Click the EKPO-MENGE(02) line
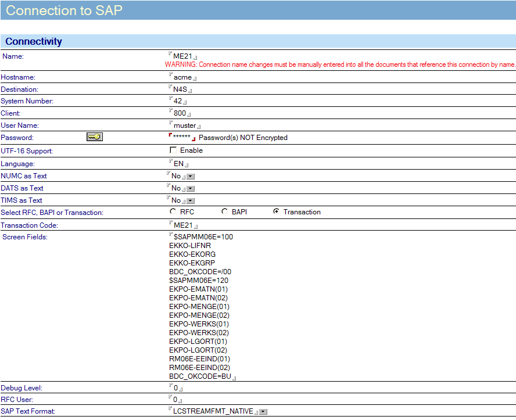516x420 pixels. 199,315
